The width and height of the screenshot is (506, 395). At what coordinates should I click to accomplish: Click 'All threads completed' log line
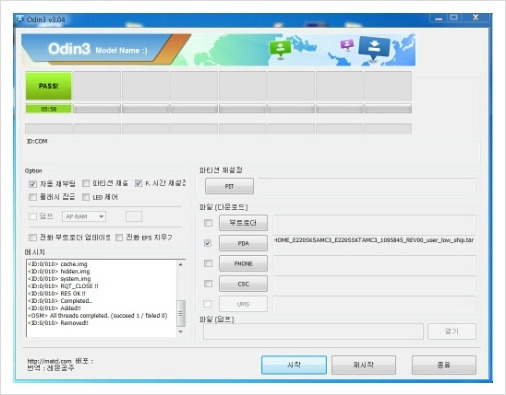point(98,316)
